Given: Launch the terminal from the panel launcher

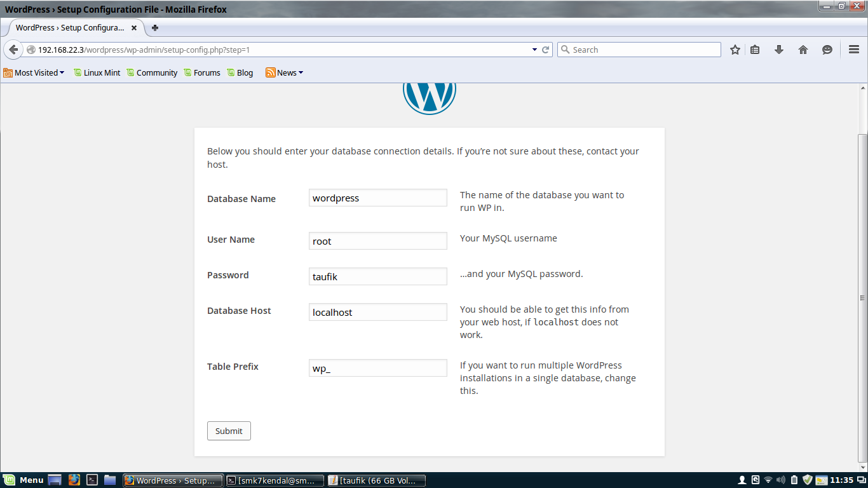Looking at the screenshot, I should (92, 480).
